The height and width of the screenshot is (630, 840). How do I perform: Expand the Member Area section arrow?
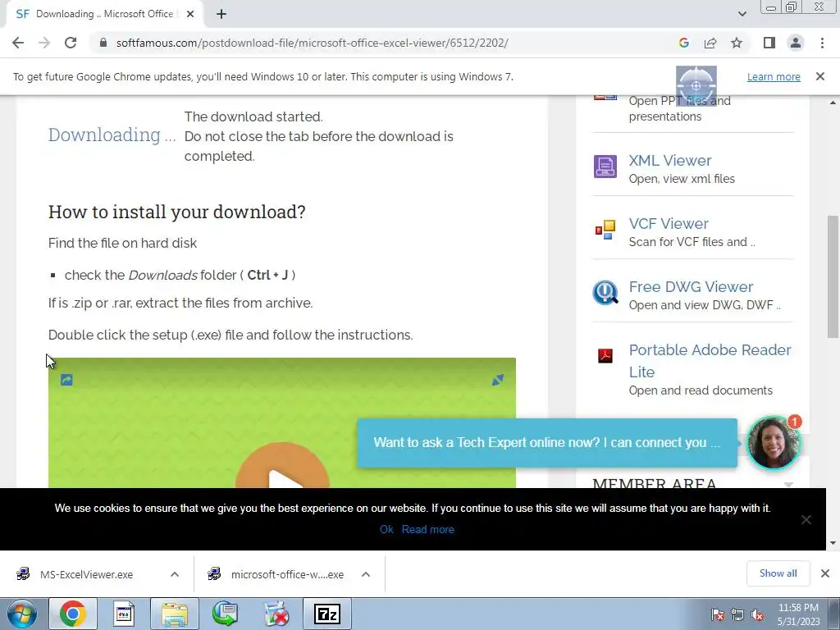point(788,484)
